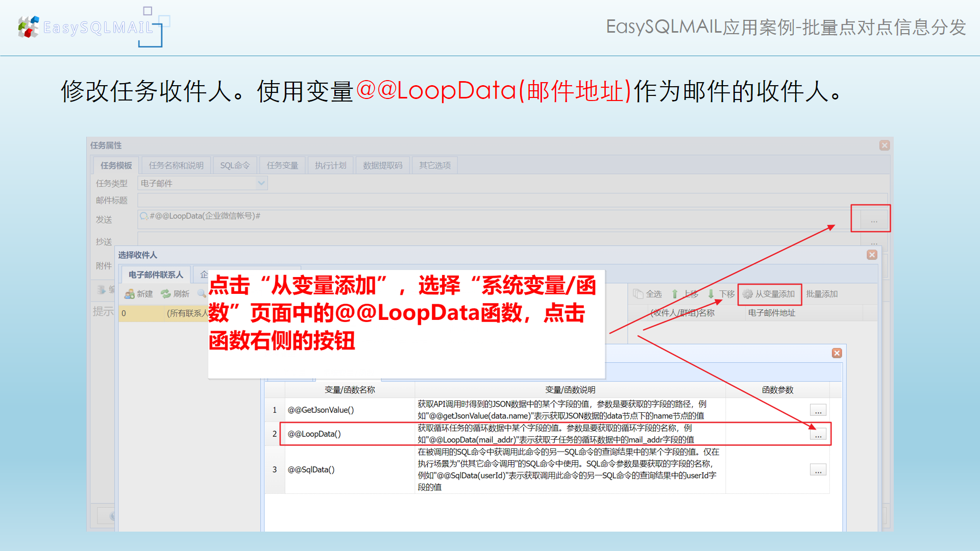Screen dimensions: 980x551
Task: Close the 选择收件人 dialog
Action: 872,255
